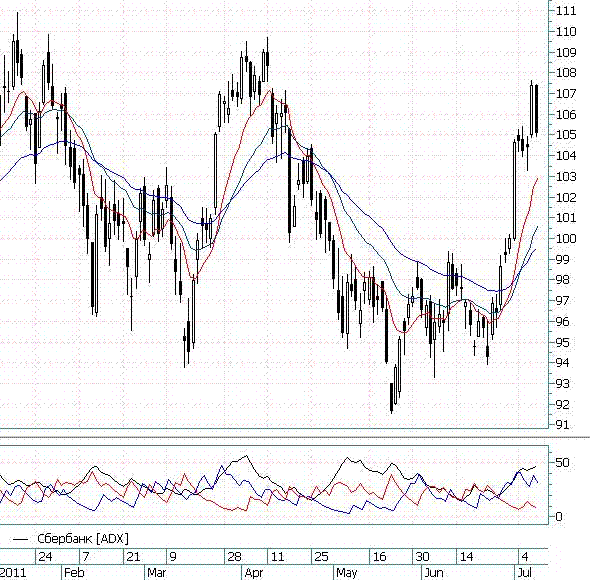Select the May month label on timeline
This screenshot has height=580, width=590.
click(347, 573)
